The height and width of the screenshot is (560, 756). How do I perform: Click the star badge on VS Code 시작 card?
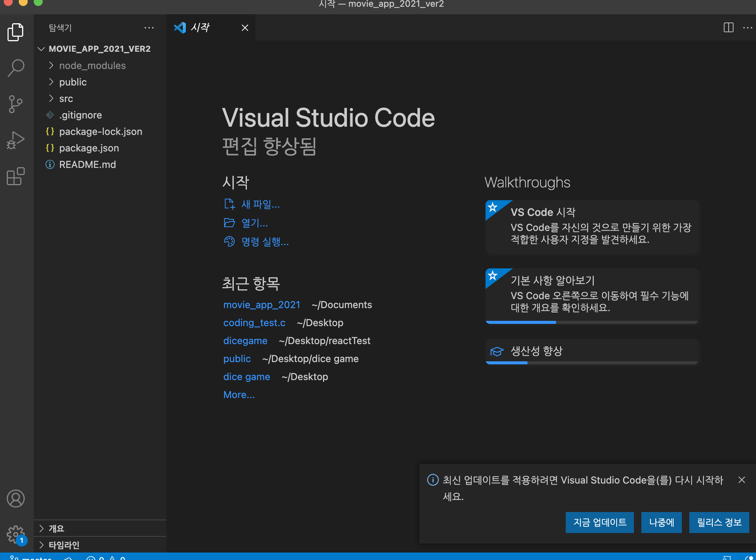click(493, 207)
